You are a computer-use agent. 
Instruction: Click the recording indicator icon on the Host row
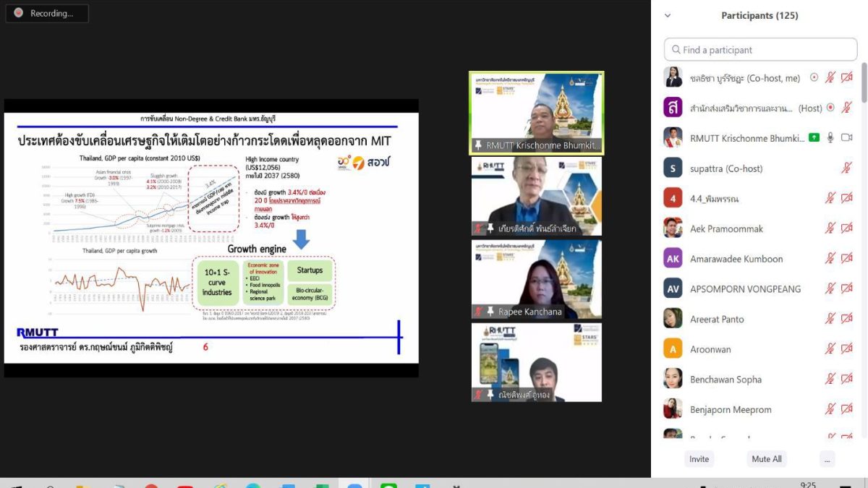(830, 108)
